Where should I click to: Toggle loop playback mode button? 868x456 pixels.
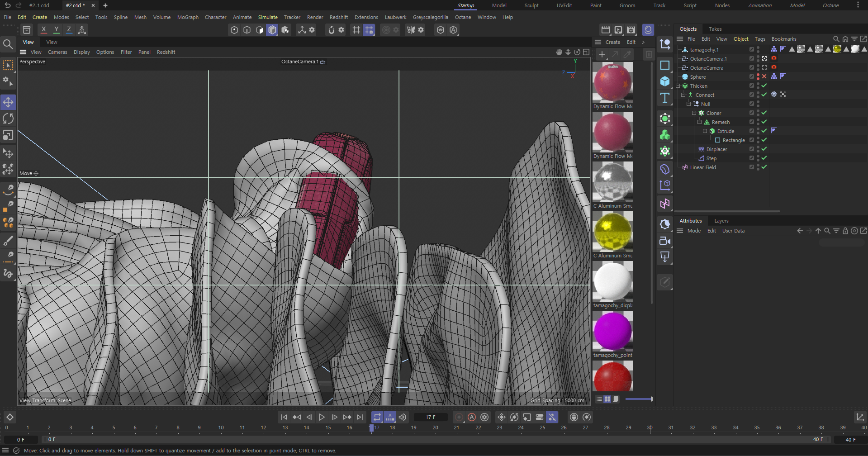coord(377,417)
